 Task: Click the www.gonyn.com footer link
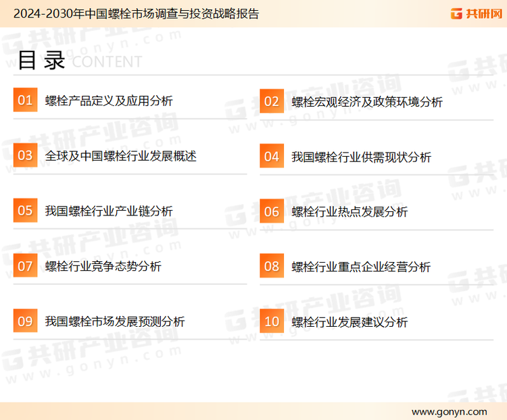(449, 412)
